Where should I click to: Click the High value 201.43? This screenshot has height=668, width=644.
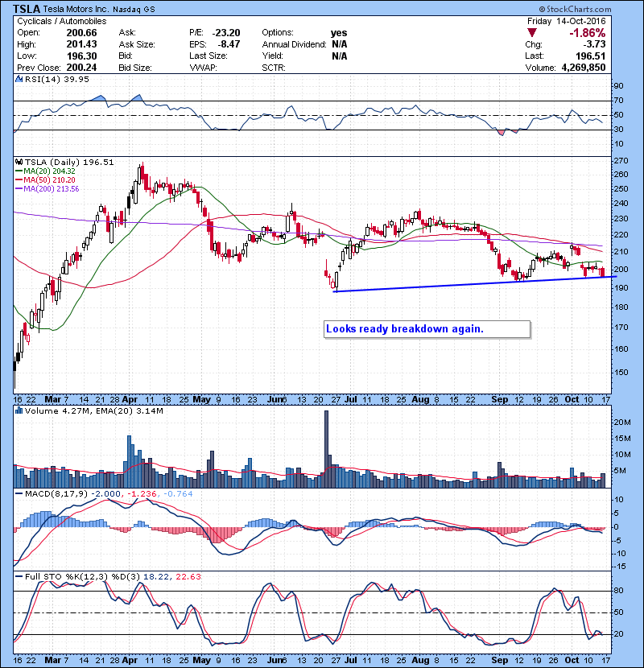point(81,44)
